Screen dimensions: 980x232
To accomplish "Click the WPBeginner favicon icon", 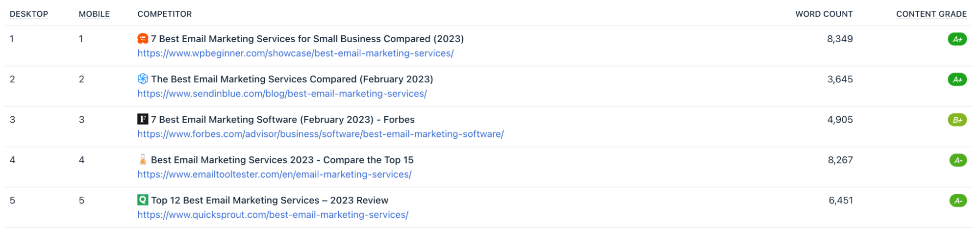I will click(x=143, y=39).
